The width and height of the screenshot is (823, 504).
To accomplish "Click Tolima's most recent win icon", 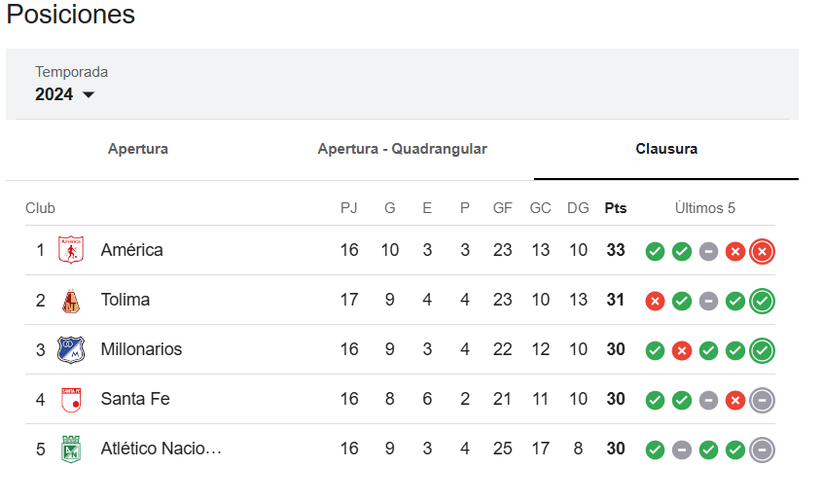I will [762, 302].
